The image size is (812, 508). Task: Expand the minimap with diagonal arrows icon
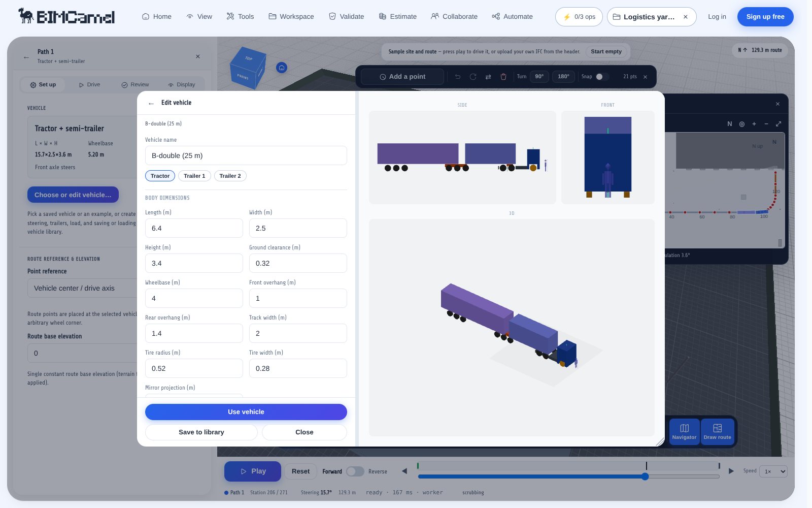click(x=779, y=124)
